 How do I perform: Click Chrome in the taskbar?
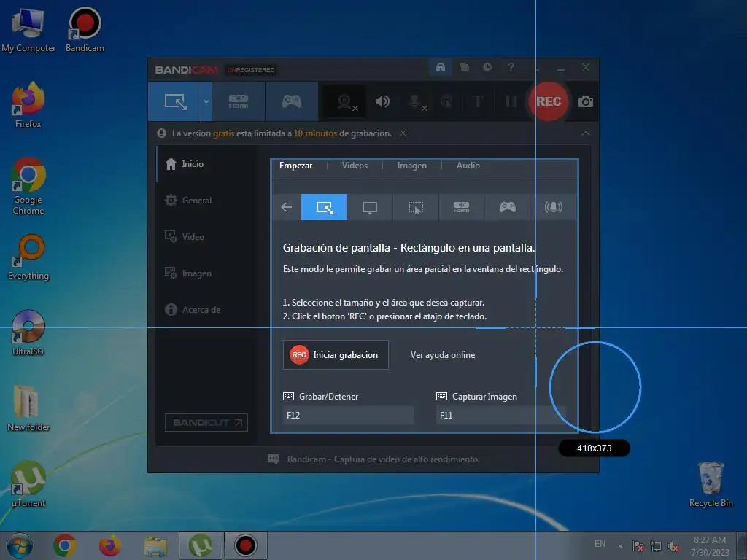coord(65,545)
